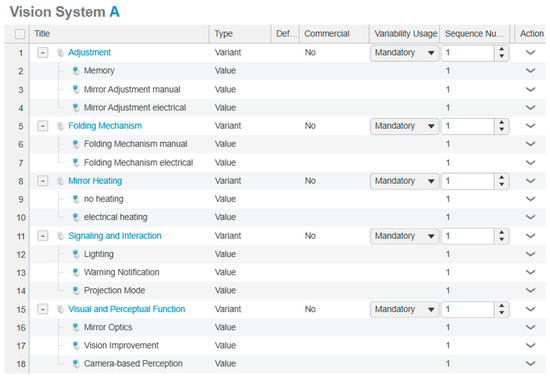550x378 pixels.
Task: Collapse the Visual and Perceptual Function group
Action: pyautogui.click(x=43, y=309)
